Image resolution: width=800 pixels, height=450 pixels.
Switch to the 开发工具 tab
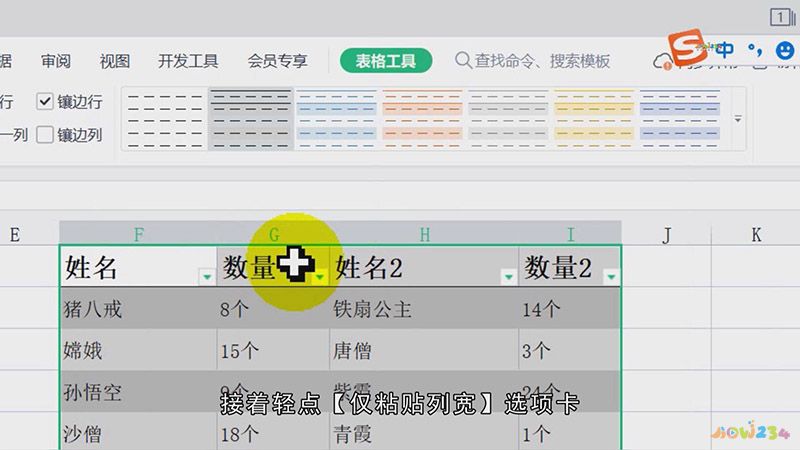(x=188, y=61)
